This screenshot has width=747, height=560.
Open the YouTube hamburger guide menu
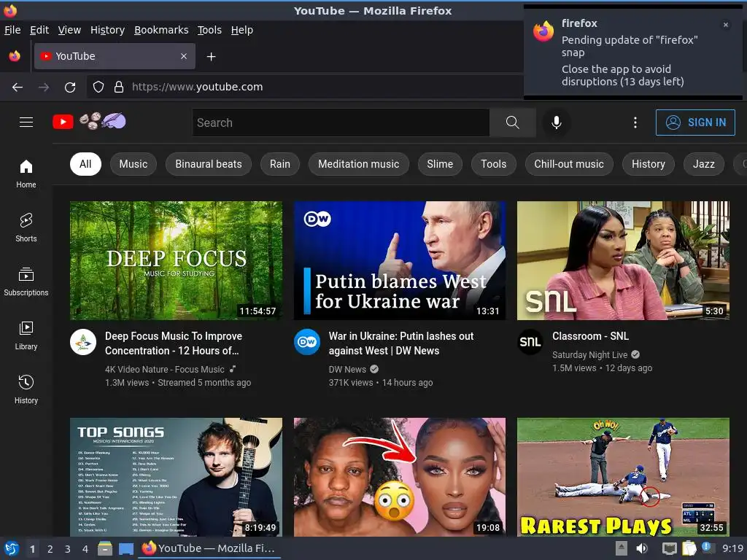(x=26, y=122)
